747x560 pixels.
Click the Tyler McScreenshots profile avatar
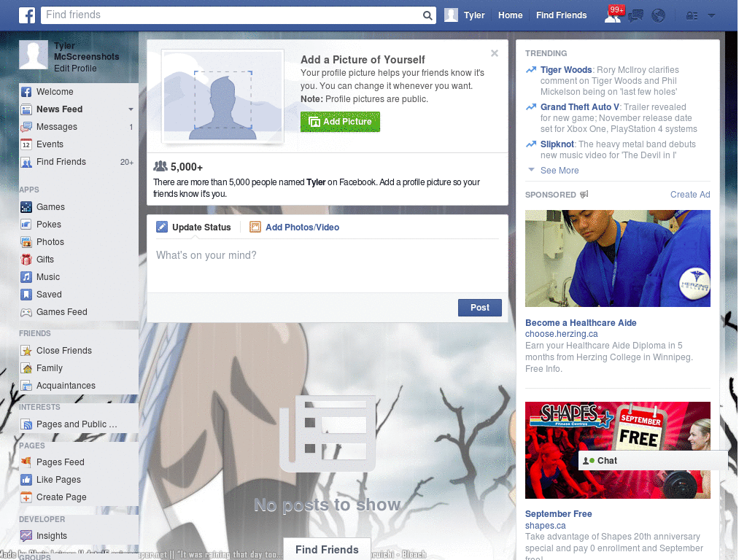(x=34, y=55)
